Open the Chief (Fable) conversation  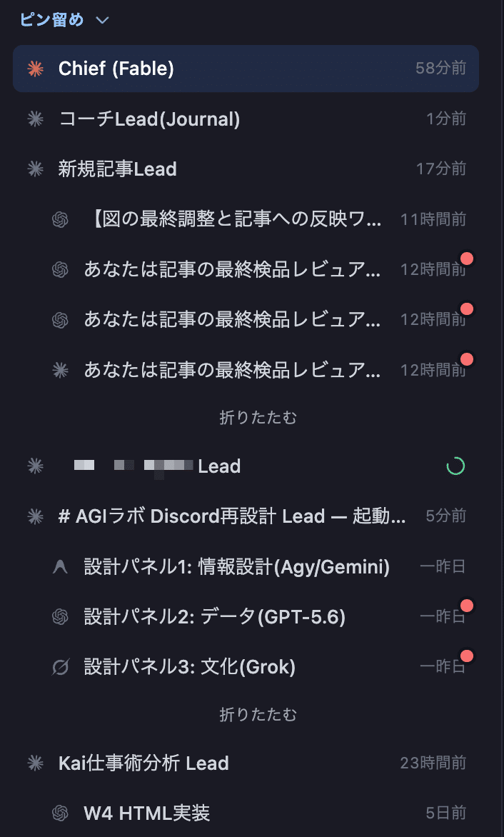tap(246, 69)
